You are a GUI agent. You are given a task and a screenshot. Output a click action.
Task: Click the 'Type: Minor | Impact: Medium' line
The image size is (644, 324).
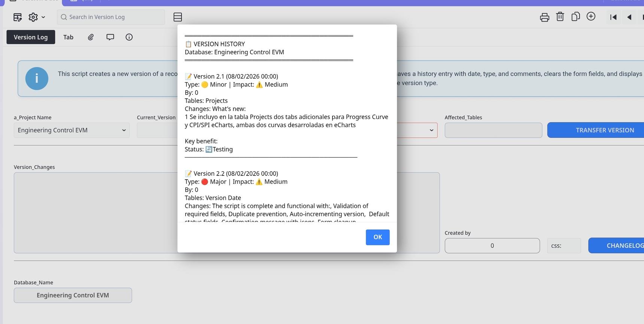[236, 85]
